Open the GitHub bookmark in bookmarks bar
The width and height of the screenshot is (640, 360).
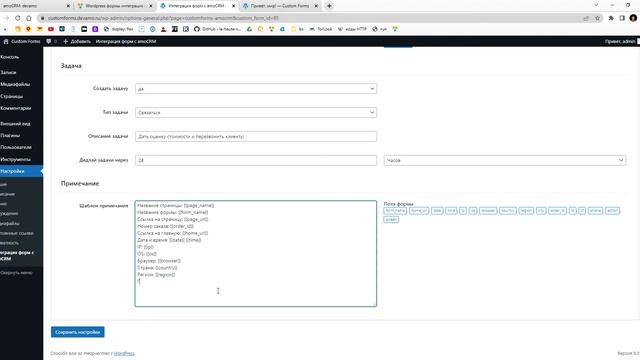coord(217,29)
